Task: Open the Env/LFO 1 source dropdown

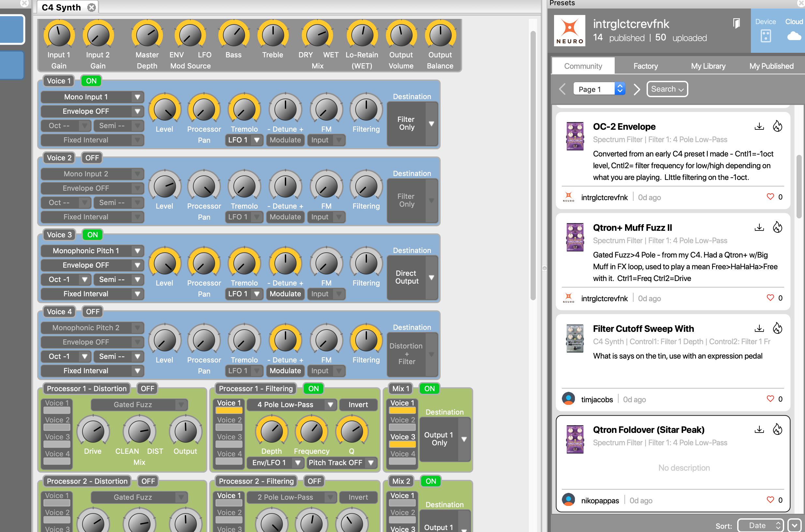Action: point(275,463)
